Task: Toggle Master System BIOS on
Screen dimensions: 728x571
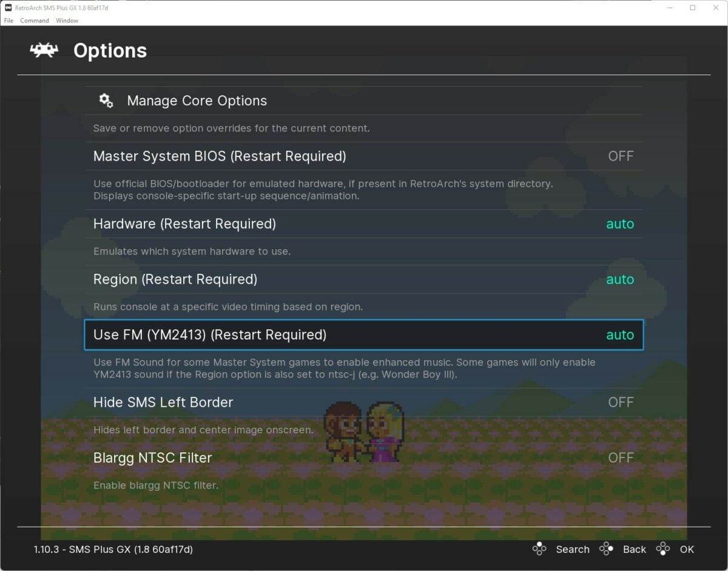Action: pos(621,156)
